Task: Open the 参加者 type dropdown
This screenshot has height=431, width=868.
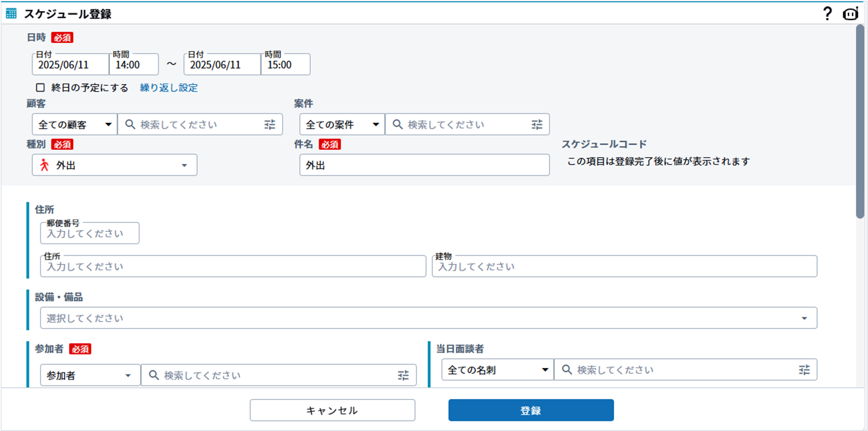Action: pyautogui.click(x=91, y=375)
